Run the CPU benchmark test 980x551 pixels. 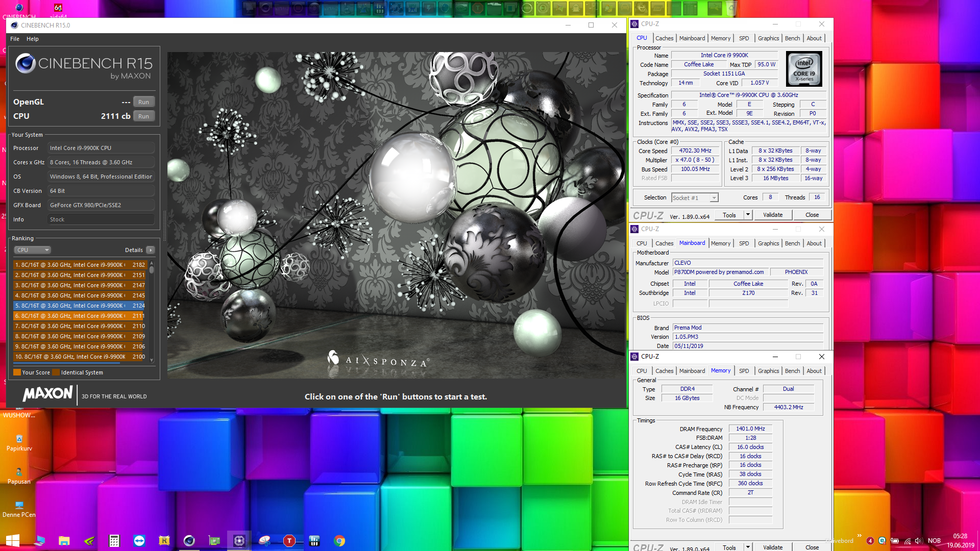pos(144,116)
